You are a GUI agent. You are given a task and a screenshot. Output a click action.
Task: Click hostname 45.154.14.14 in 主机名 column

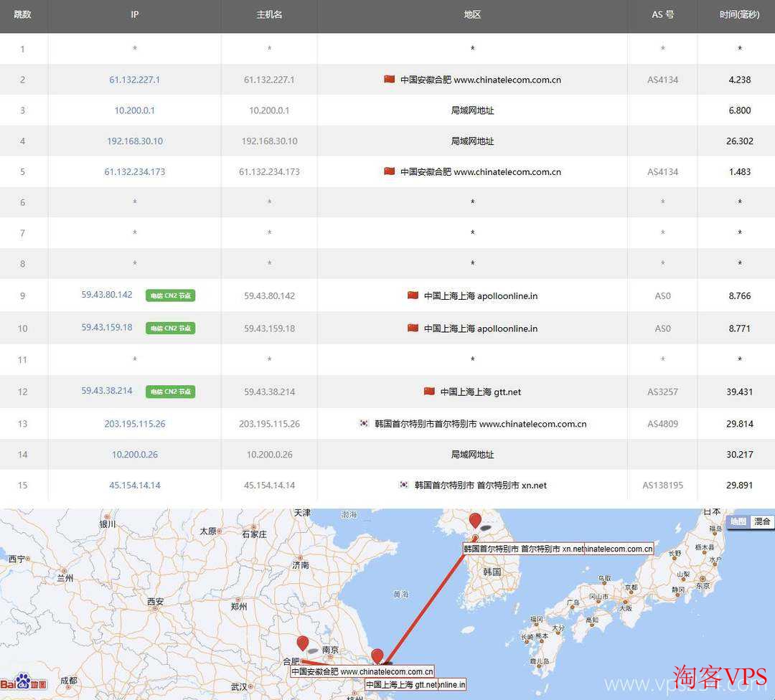pos(269,485)
